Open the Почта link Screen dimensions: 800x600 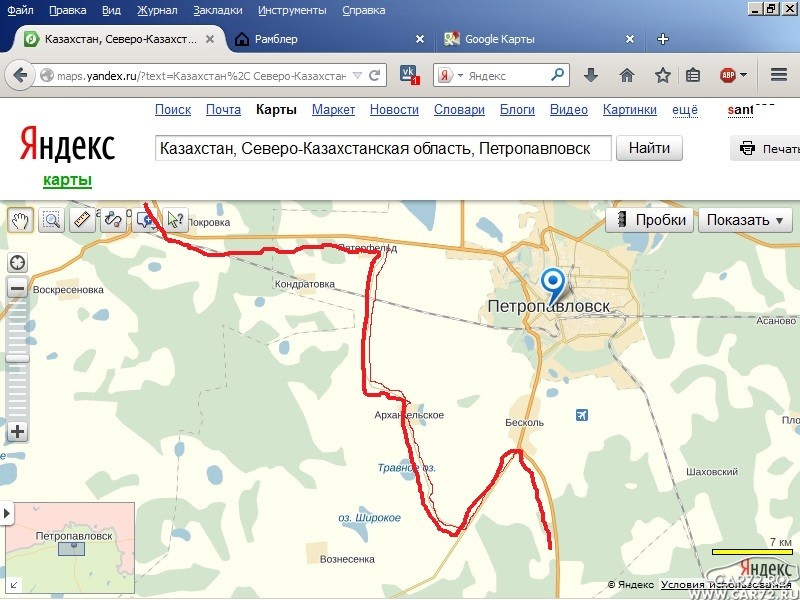(223, 110)
